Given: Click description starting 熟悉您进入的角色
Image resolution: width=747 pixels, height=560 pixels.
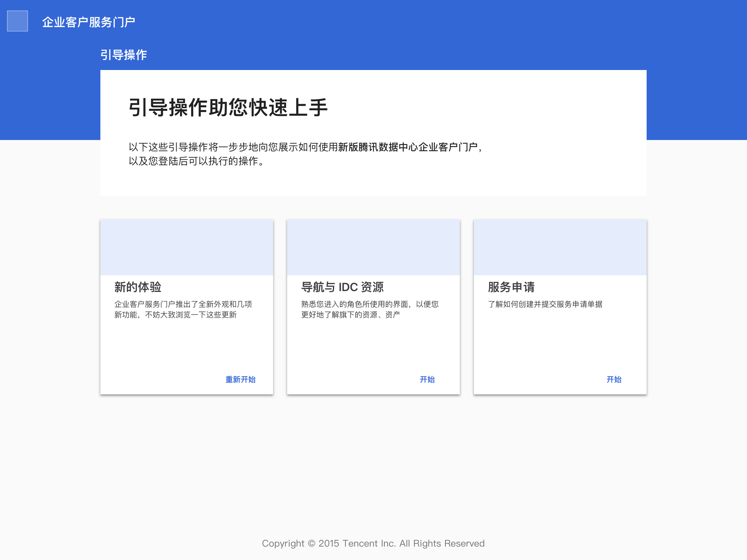Looking at the screenshot, I should click(x=370, y=309).
